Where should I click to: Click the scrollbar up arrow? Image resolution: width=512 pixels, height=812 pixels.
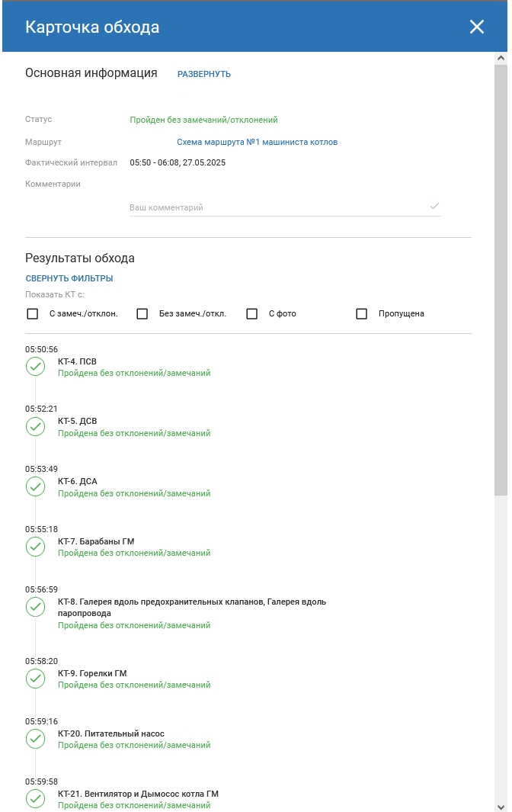pos(501,58)
